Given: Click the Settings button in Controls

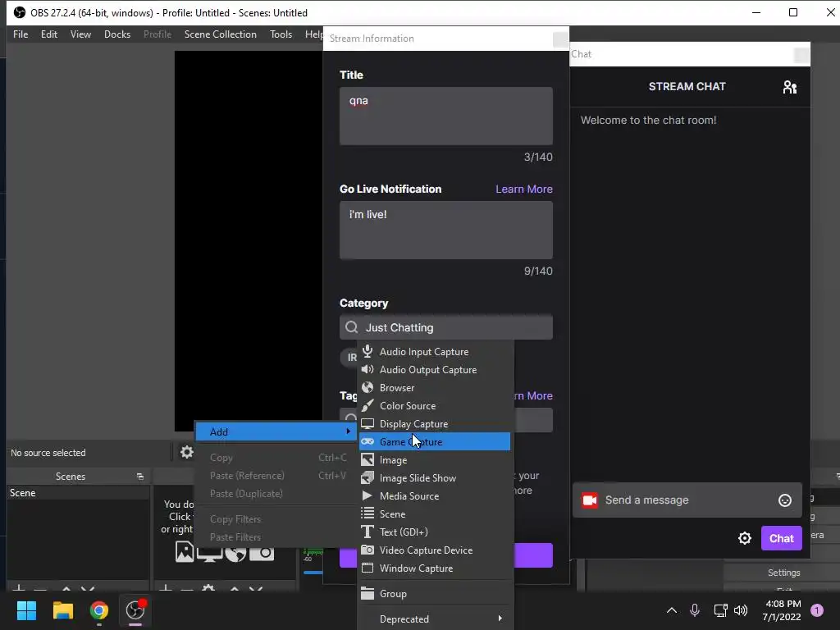Looking at the screenshot, I should 783,572.
